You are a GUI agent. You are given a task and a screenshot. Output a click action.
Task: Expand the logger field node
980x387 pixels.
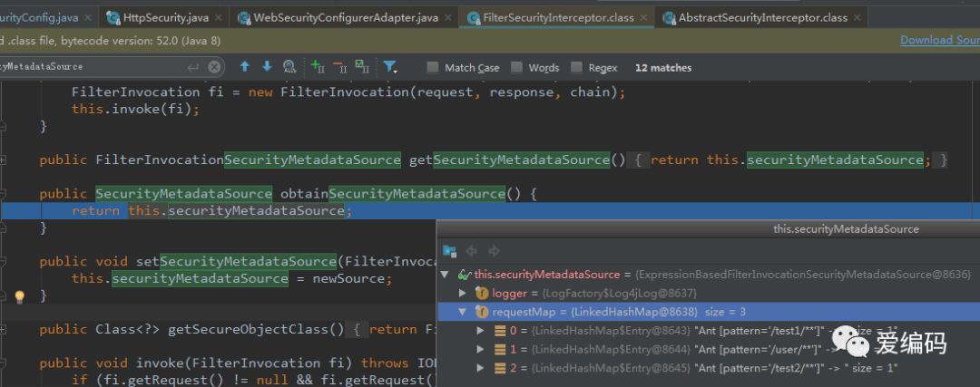463,293
